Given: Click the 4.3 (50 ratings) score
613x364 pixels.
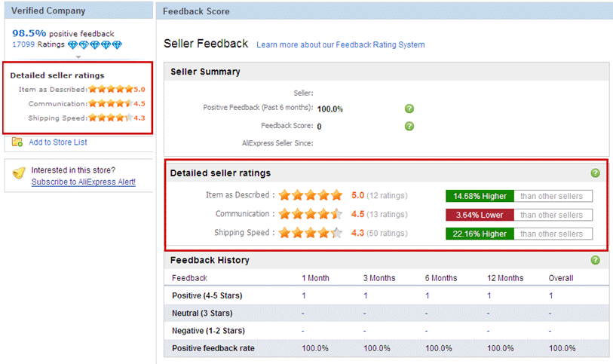Looking at the screenshot, I should pos(379,233).
